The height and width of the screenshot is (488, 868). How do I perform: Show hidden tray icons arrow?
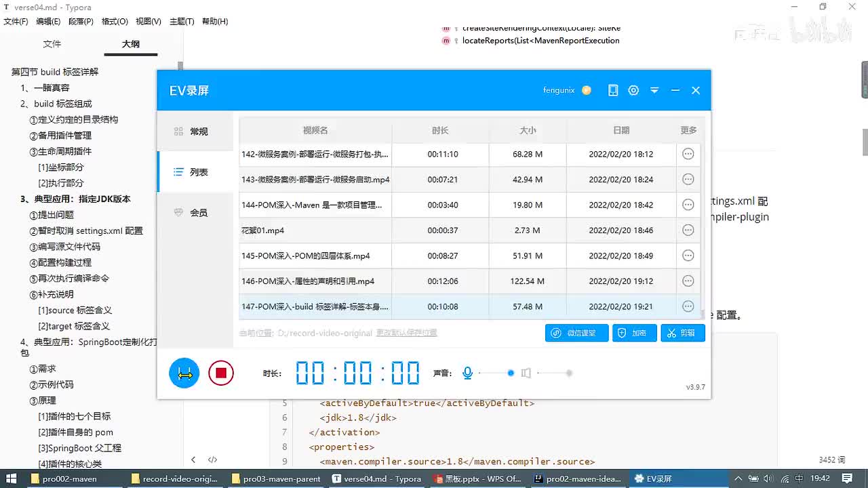(738, 479)
